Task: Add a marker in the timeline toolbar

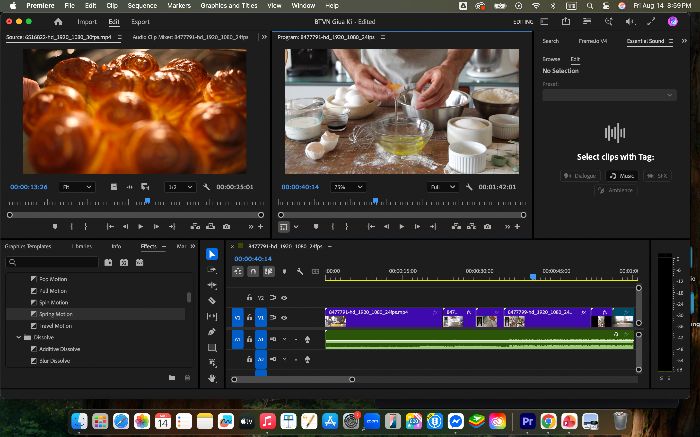Action: [x=284, y=271]
